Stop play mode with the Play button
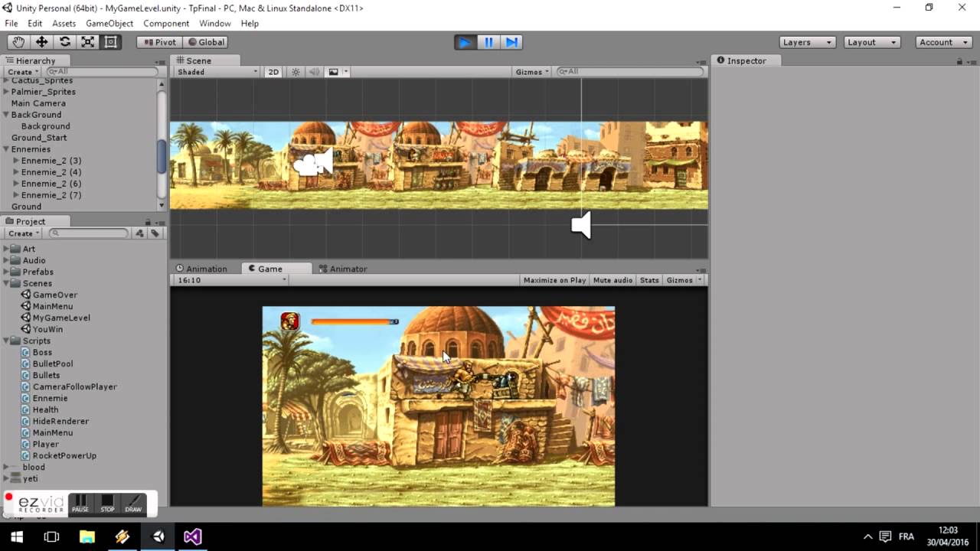 click(x=465, y=42)
